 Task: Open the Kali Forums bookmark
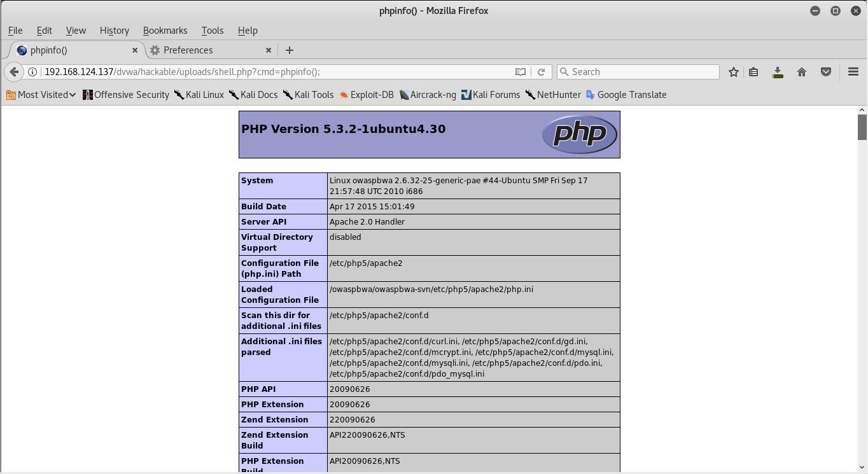491,95
